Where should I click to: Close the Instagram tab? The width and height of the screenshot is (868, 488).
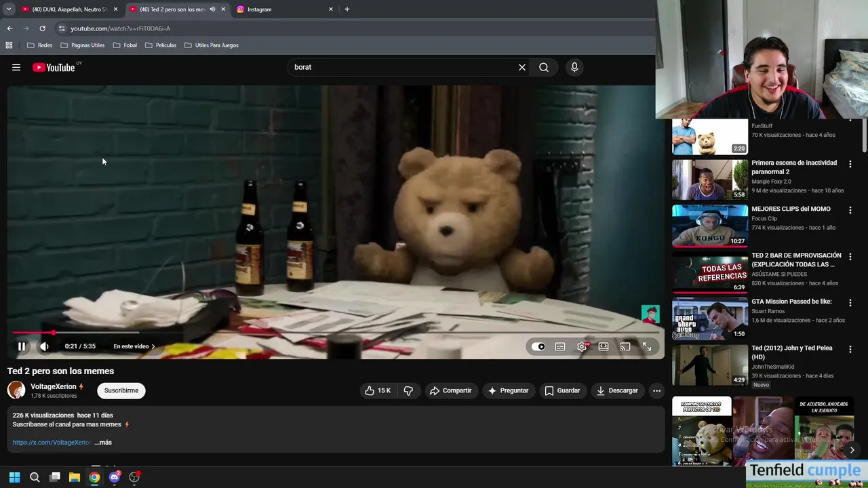click(x=331, y=9)
